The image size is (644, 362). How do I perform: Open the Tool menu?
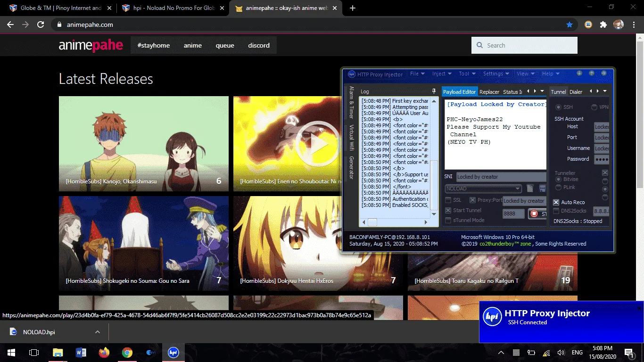(x=467, y=74)
